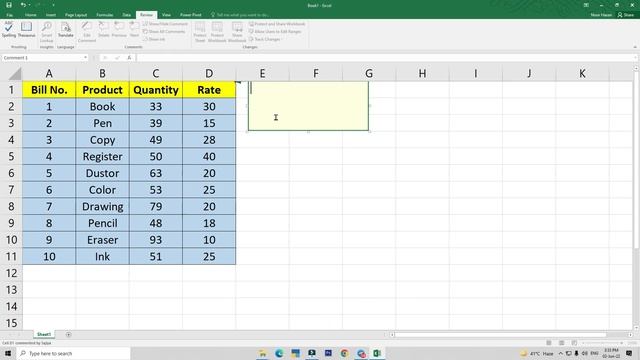Open the Translate tool

65,30
